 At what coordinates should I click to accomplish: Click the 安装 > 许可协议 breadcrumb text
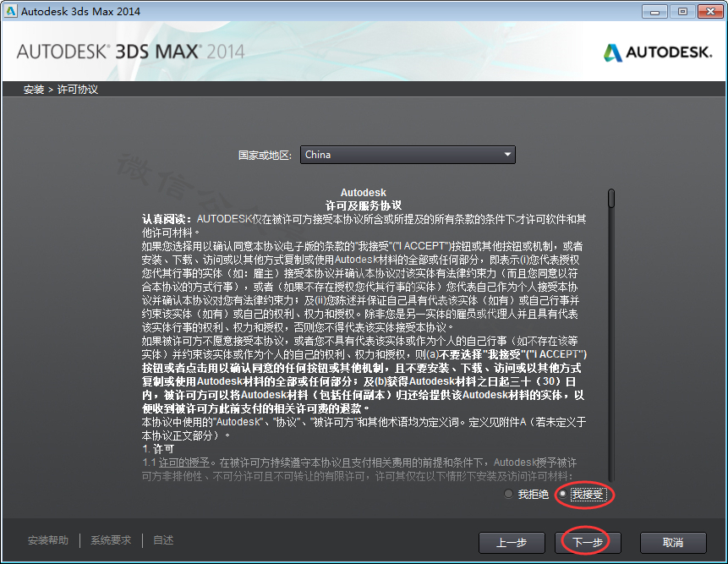(x=61, y=90)
